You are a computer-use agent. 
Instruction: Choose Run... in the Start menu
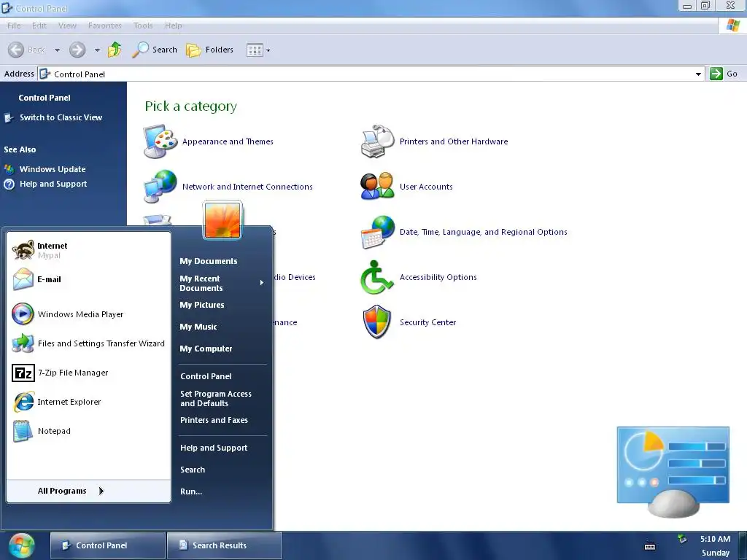click(191, 491)
